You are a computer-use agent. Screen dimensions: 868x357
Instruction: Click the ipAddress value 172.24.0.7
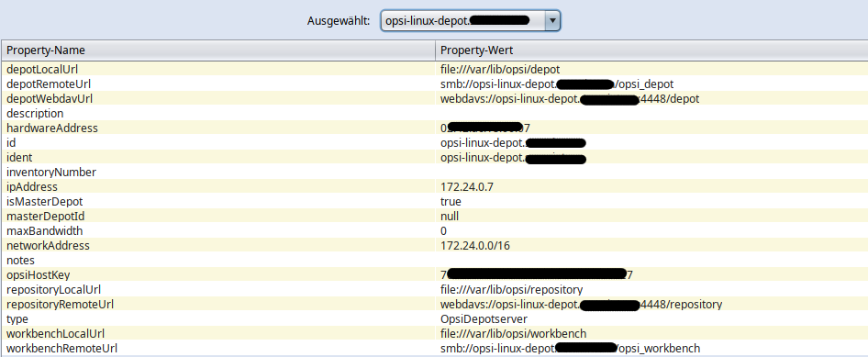click(x=467, y=186)
